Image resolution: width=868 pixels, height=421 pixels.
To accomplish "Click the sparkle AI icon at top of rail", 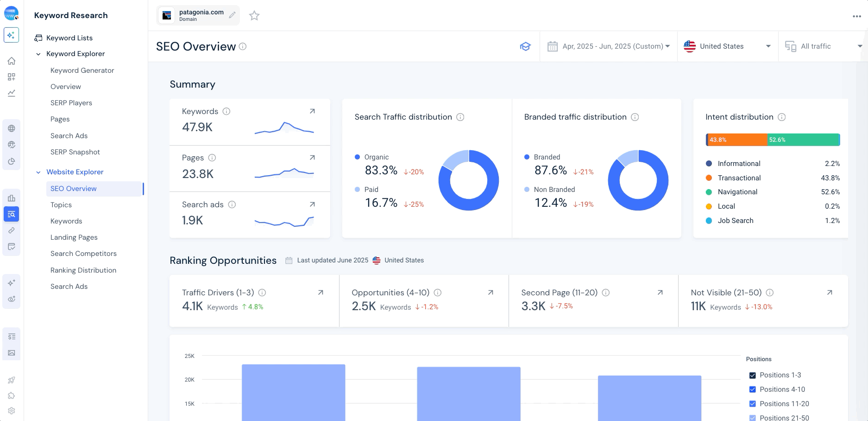I will click(11, 35).
